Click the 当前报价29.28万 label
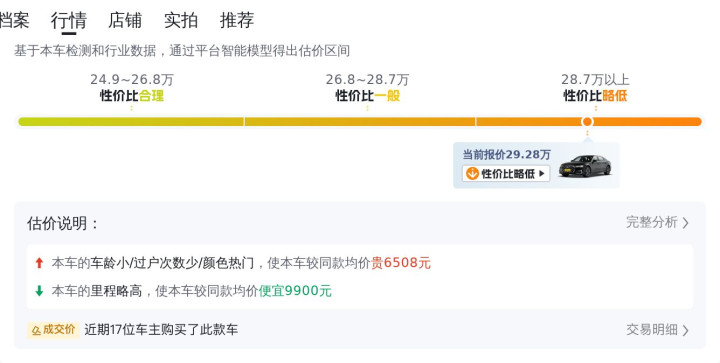The width and height of the screenshot is (720, 363). (x=506, y=155)
